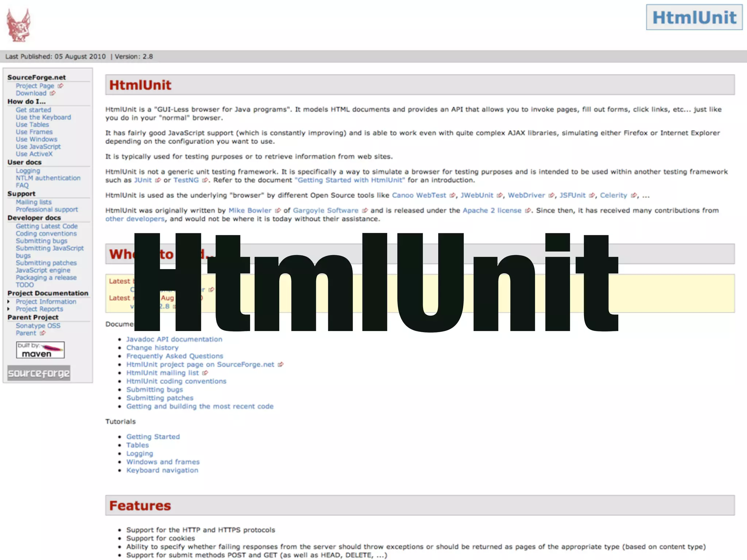Click external link icon beside Project Page
747x560 pixels.
61,86
